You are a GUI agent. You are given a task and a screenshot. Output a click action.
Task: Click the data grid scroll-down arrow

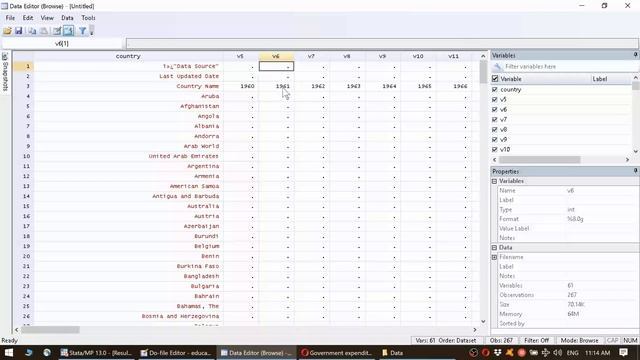tap(483, 322)
